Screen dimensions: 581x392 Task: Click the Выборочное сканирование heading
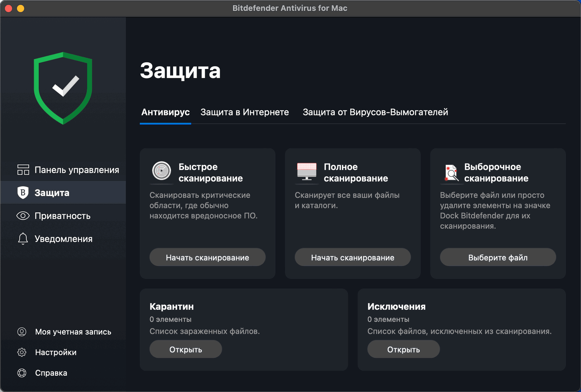coord(496,172)
